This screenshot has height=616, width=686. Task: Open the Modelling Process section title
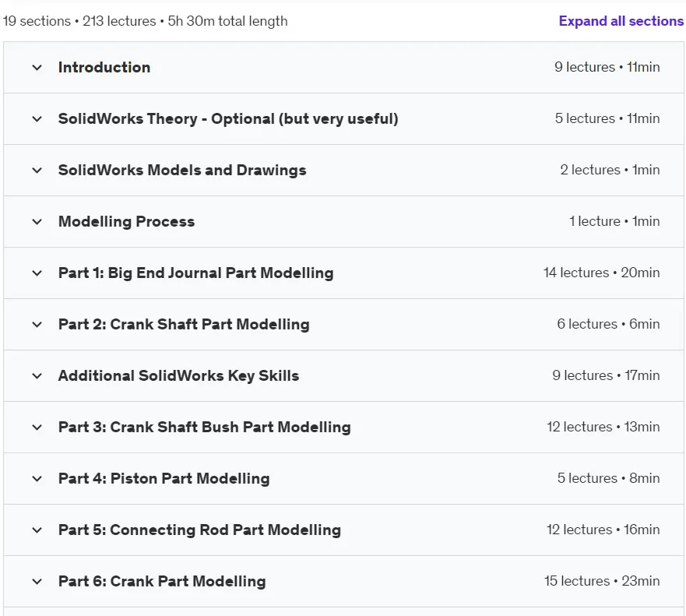pyautogui.click(x=126, y=222)
